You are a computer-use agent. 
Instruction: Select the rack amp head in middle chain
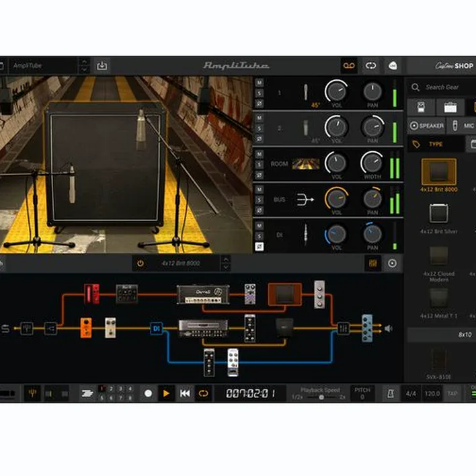pos(203,328)
